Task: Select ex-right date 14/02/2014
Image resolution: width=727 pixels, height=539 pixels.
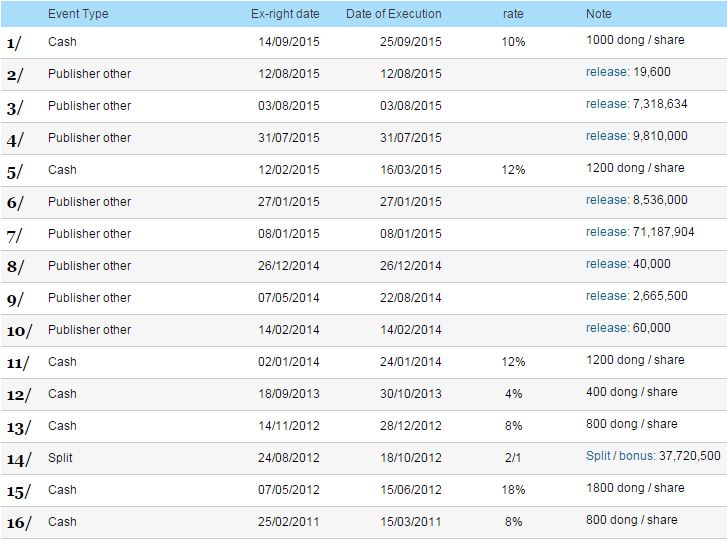Action: pyautogui.click(x=289, y=330)
